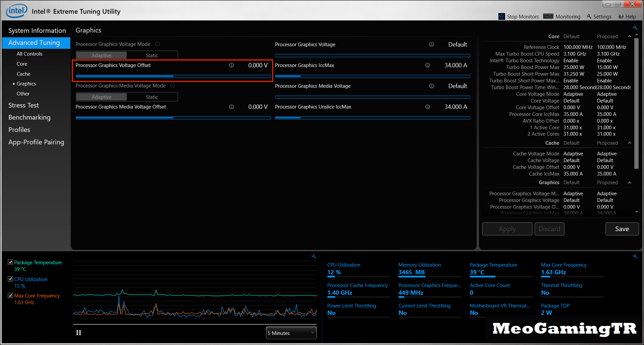Show info for Processor Graphics Media Voltage Mode
Image resolution: width=644 pixels, height=345 pixels.
pos(173,85)
